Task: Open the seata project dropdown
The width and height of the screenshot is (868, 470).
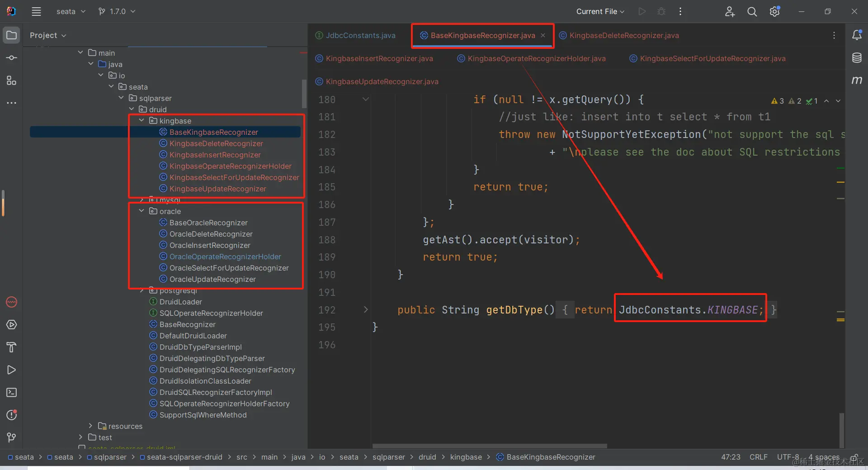Action: tap(71, 11)
